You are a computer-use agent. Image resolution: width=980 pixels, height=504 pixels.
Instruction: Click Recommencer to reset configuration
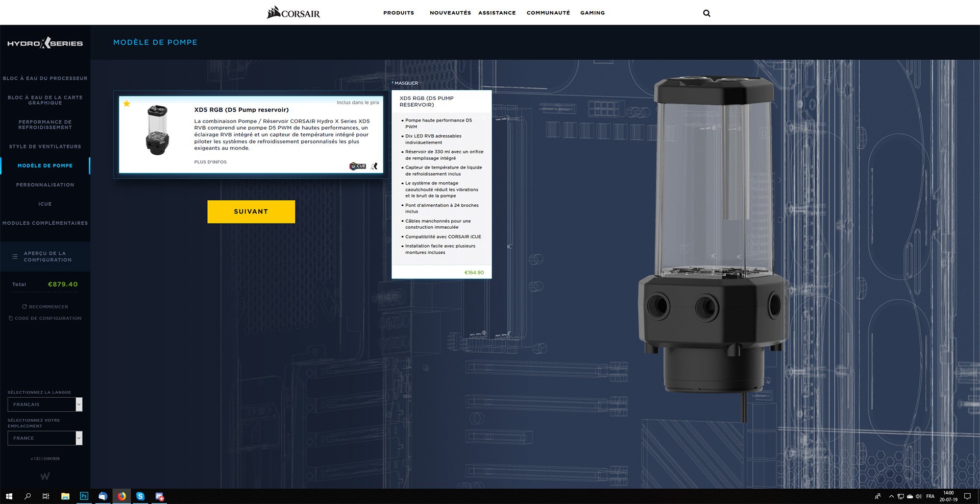(45, 307)
